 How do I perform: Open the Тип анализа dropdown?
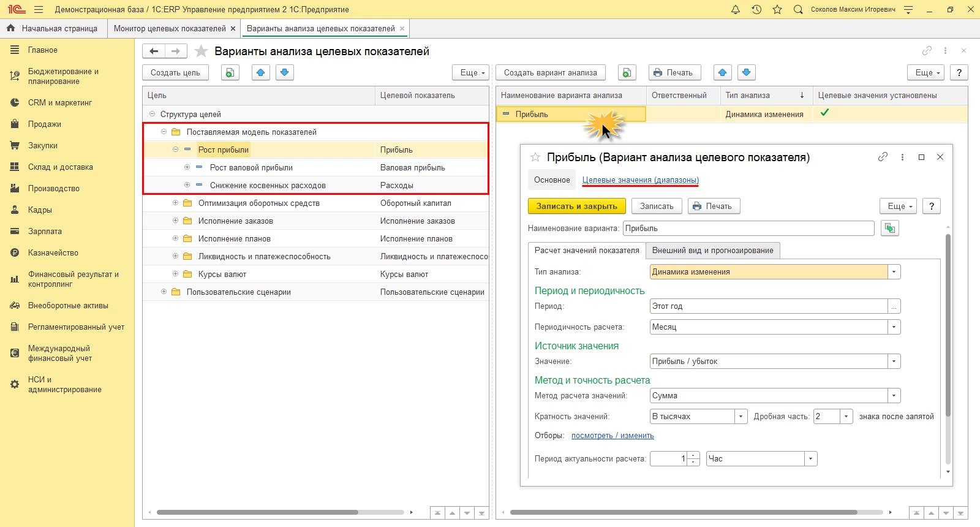tap(894, 272)
